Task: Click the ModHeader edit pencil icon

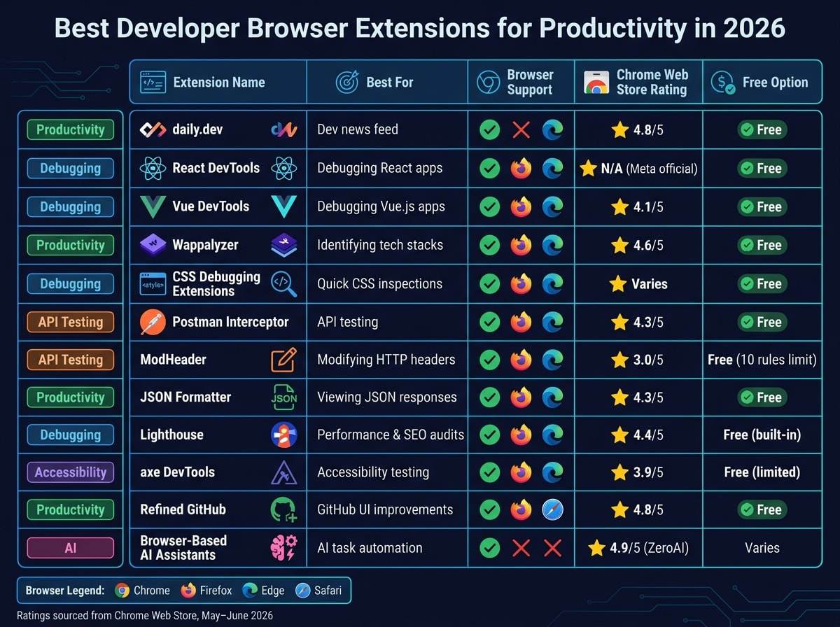Action: coord(284,360)
